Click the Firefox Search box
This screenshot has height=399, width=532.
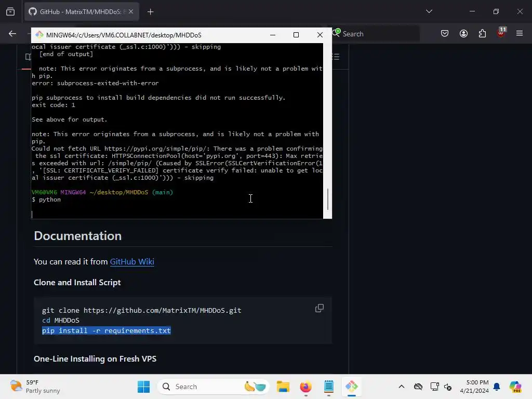pos(375,34)
